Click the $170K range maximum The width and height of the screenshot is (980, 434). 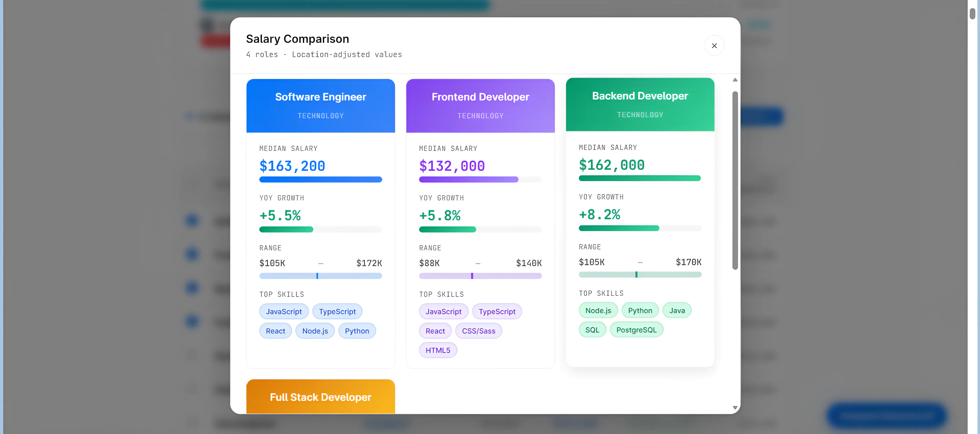(x=689, y=262)
